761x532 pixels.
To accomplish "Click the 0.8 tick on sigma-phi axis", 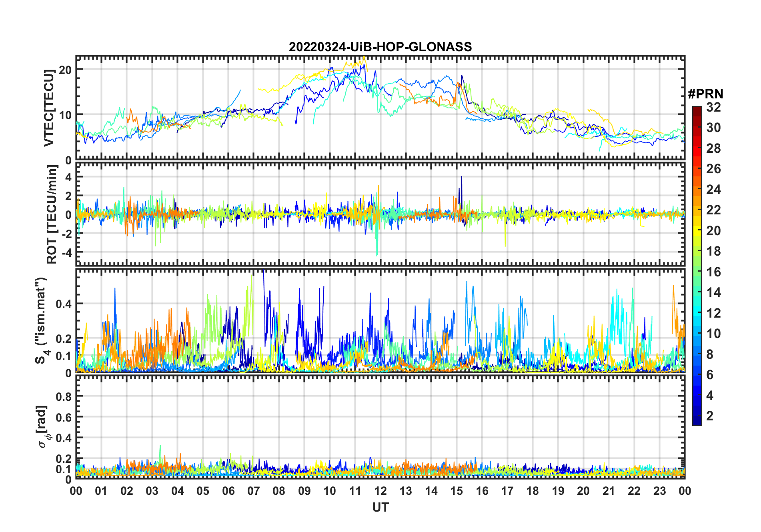I will click(64, 396).
